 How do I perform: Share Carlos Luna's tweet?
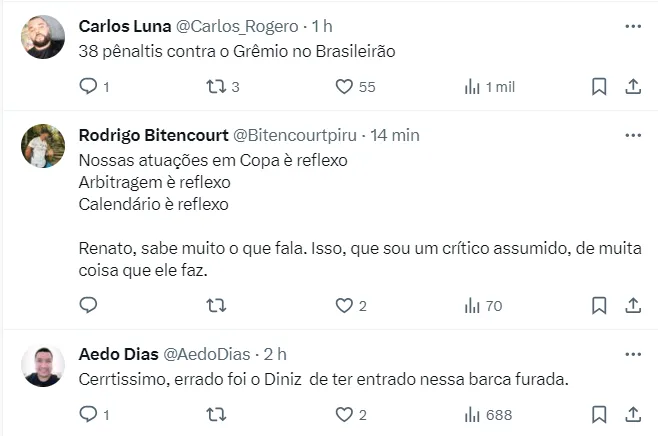[632, 87]
